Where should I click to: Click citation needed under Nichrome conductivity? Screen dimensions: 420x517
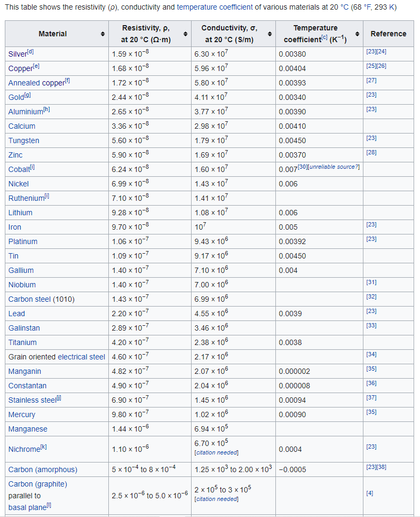216,453
